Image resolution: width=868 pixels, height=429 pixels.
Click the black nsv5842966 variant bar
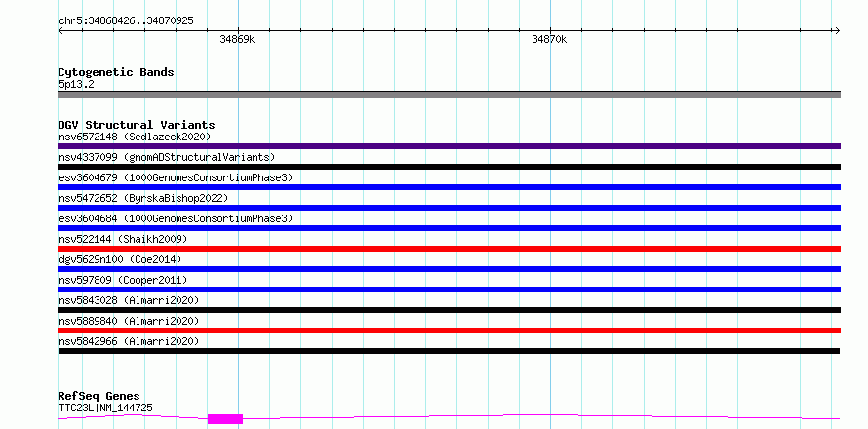449,351
